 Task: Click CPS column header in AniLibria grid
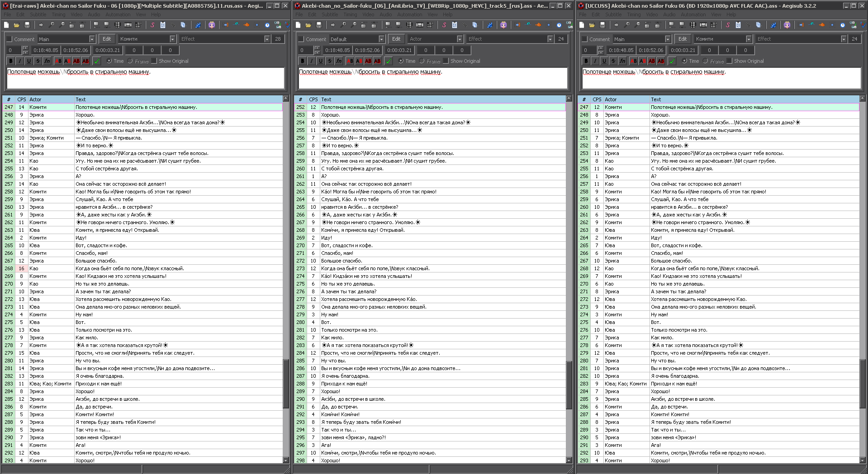pos(313,99)
